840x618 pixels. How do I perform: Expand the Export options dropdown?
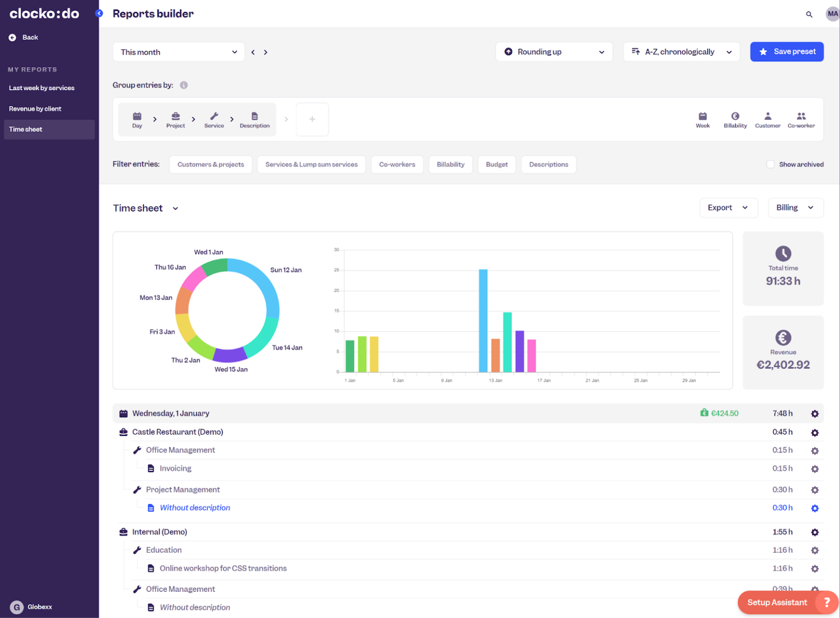coord(728,208)
